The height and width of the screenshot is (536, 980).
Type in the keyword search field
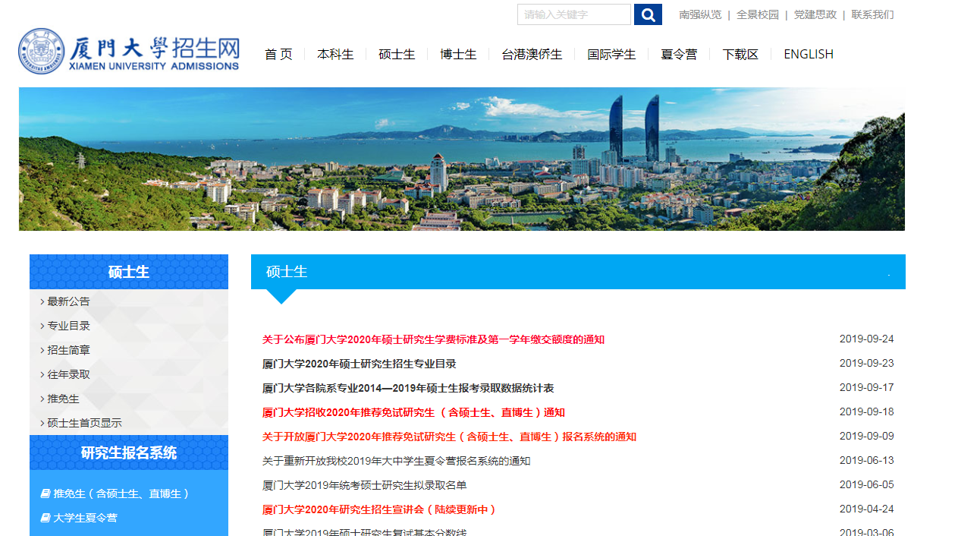[x=573, y=14]
